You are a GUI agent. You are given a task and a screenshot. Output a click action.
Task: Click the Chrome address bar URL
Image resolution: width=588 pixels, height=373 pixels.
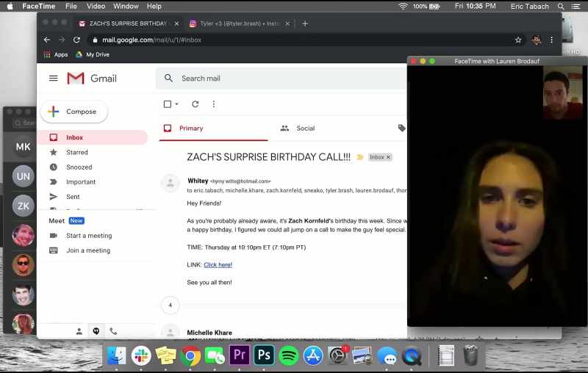click(x=152, y=40)
